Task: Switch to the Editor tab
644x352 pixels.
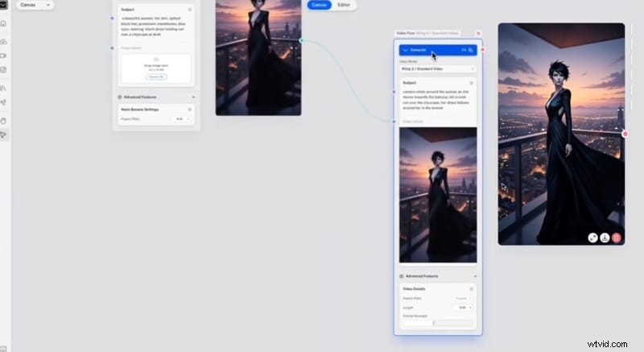Action: 344,5
